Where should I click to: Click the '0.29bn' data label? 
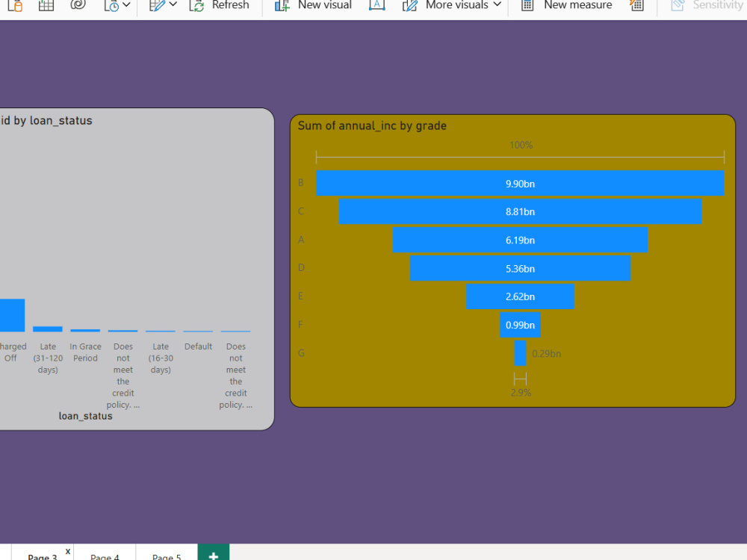pos(547,354)
